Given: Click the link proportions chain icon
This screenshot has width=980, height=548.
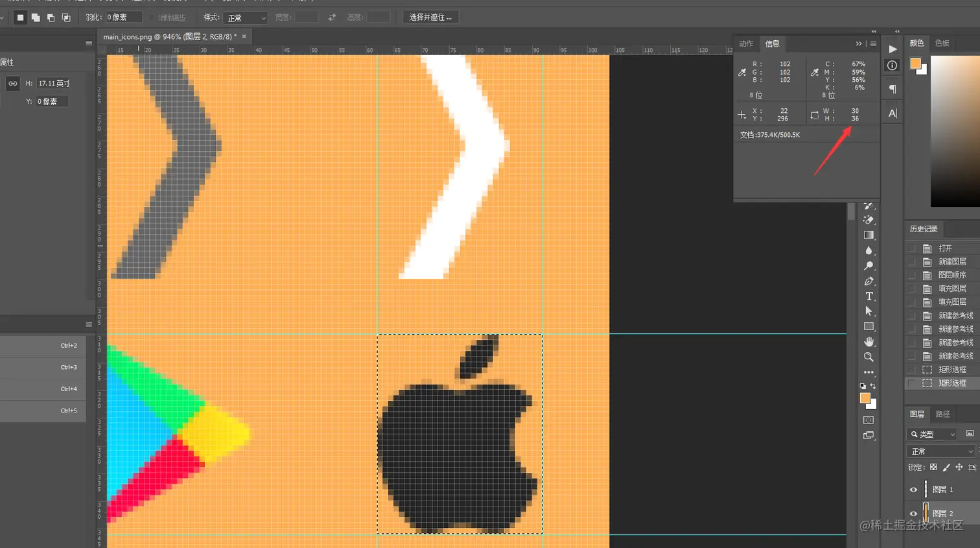Looking at the screenshot, I should pyautogui.click(x=13, y=83).
